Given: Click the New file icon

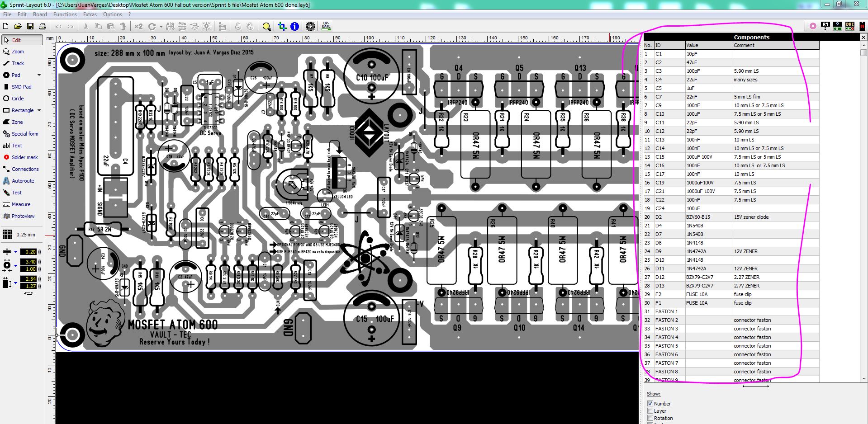Looking at the screenshot, I should pyautogui.click(x=6, y=26).
